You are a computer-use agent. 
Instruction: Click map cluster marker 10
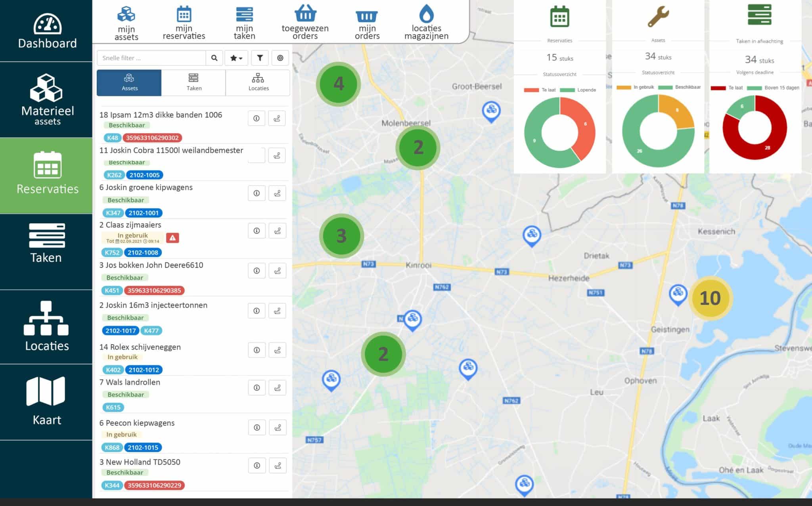click(x=710, y=298)
